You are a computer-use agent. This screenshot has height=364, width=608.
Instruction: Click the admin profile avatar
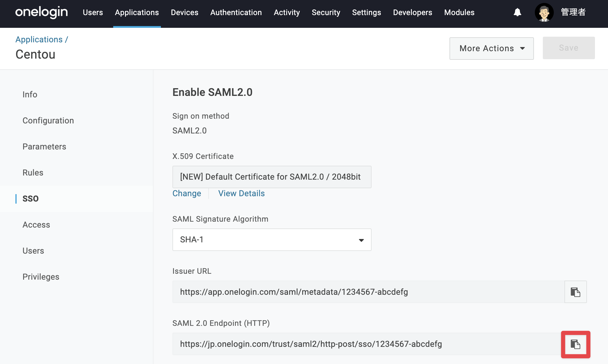(544, 12)
